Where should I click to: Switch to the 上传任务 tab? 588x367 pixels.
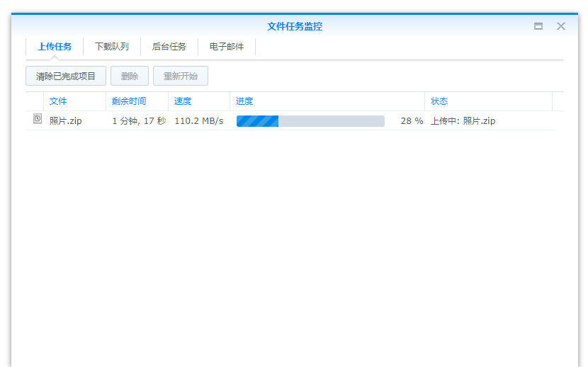55,47
